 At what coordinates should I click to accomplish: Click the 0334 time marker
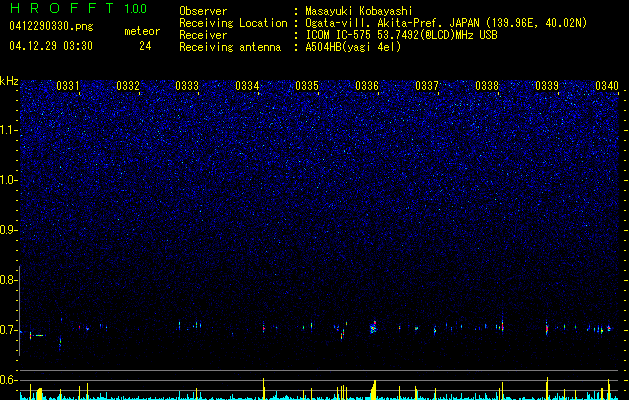click(x=247, y=86)
